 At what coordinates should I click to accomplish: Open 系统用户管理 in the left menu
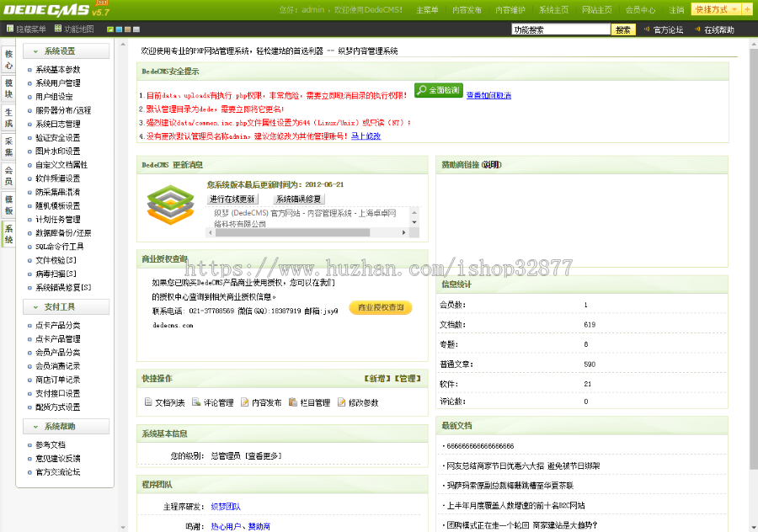coord(57,83)
